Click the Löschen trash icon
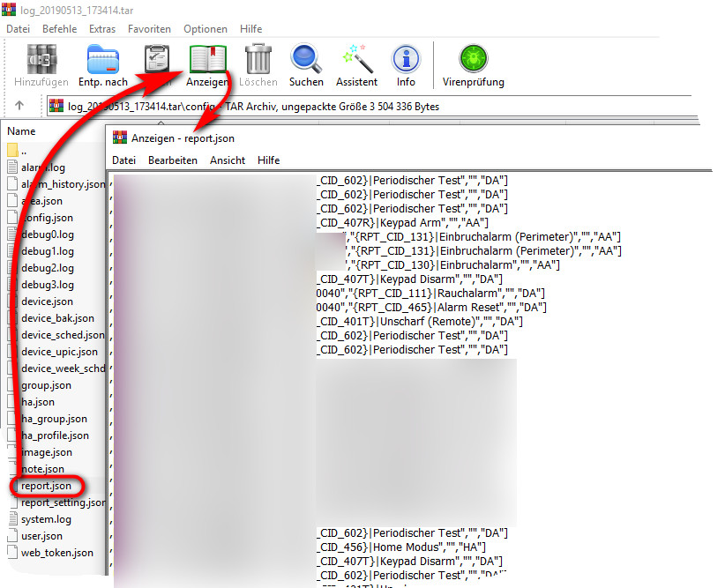 [x=258, y=62]
